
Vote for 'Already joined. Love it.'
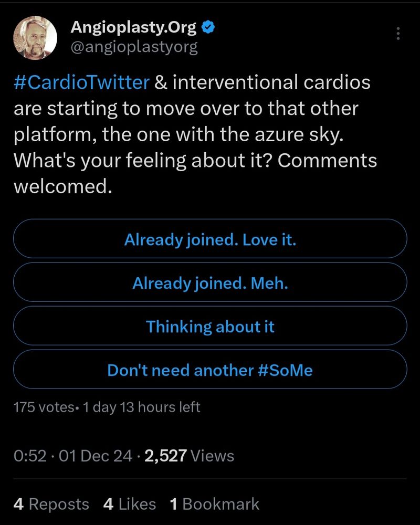pyautogui.click(x=210, y=239)
